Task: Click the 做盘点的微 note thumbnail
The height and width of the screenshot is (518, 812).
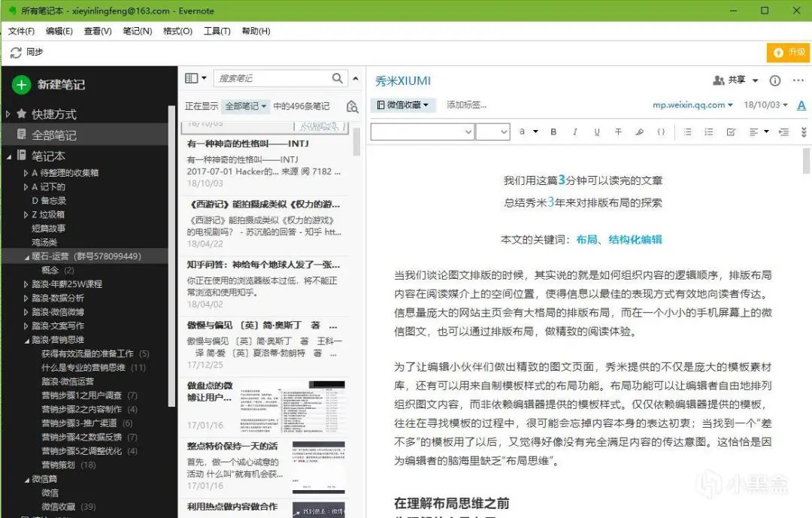Action: tap(292, 407)
